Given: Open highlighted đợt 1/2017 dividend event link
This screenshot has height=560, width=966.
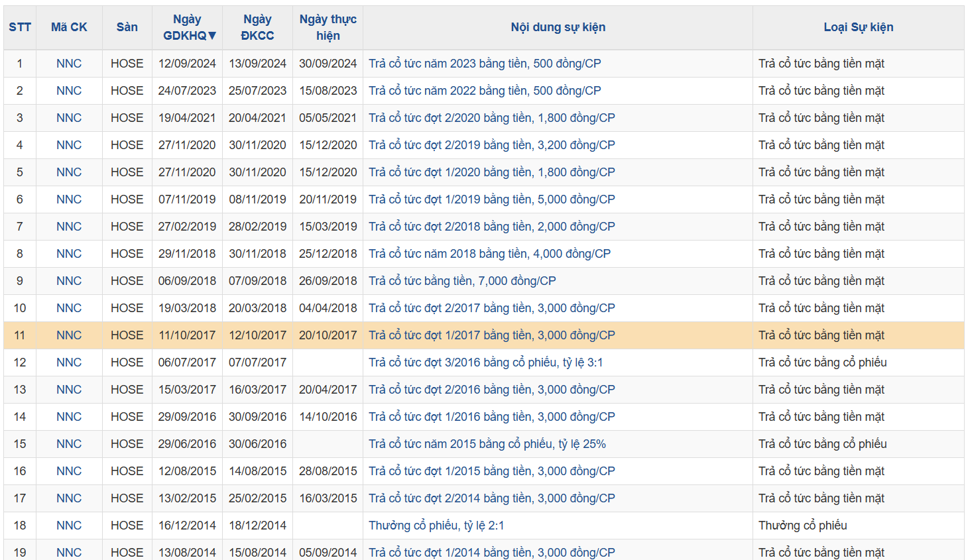Looking at the screenshot, I should (x=491, y=335).
